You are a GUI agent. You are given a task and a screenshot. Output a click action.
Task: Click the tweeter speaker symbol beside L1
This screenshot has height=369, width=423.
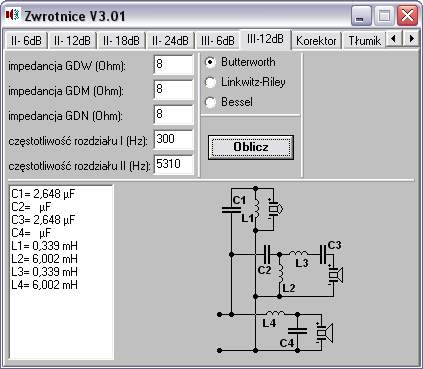pyautogui.click(x=275, y=209)
